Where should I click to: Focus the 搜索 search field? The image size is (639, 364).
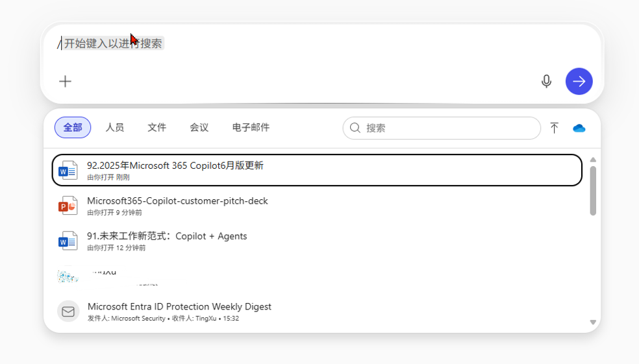point(442,128)
